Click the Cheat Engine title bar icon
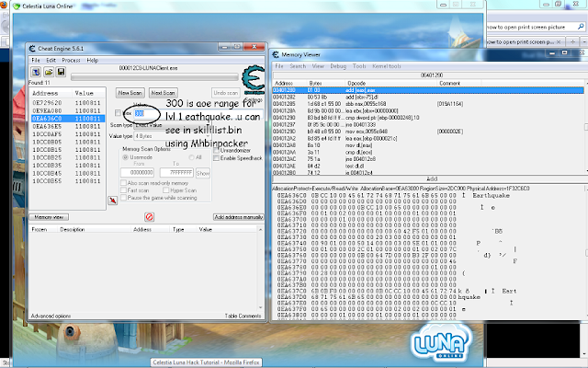This screenshot has width=588, height=368. (32, 49)
